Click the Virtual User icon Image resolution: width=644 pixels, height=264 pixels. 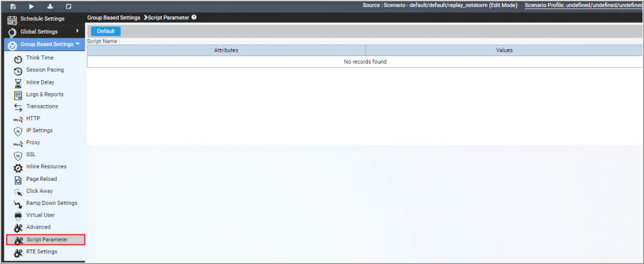[18, 216]
